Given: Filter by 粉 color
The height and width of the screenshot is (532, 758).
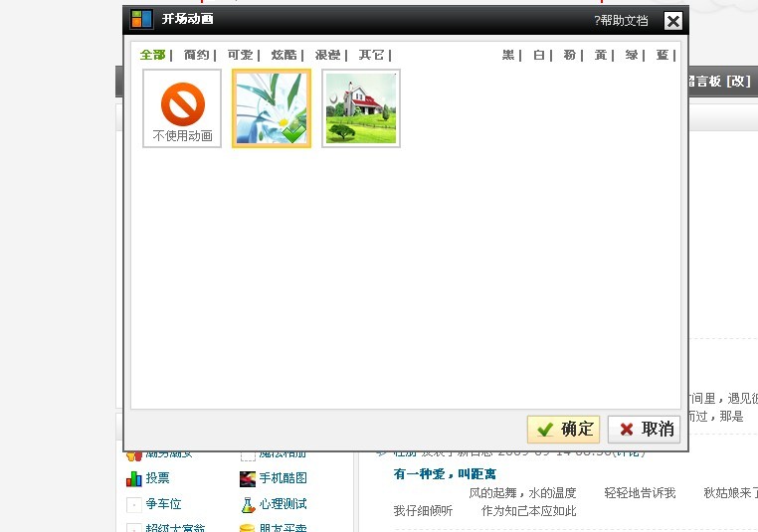Looking at the screenshot, I should click(569, 55).
